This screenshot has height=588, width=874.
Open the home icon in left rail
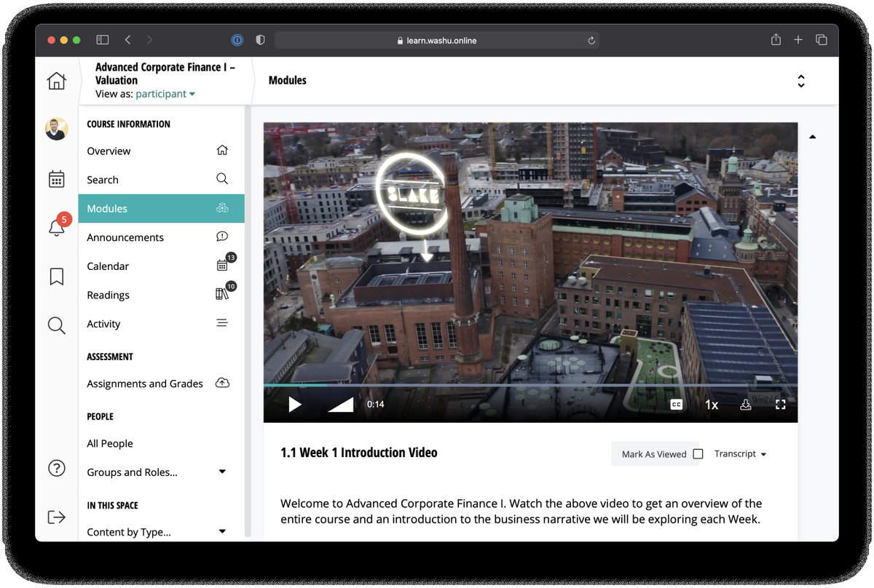pos(56,81)
